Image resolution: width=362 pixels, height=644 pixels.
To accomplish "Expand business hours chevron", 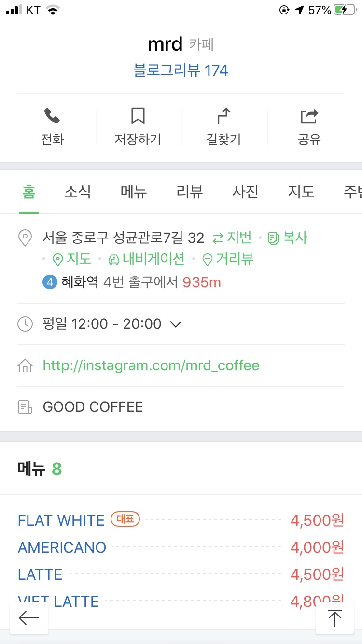I will (x=176, y=324).
